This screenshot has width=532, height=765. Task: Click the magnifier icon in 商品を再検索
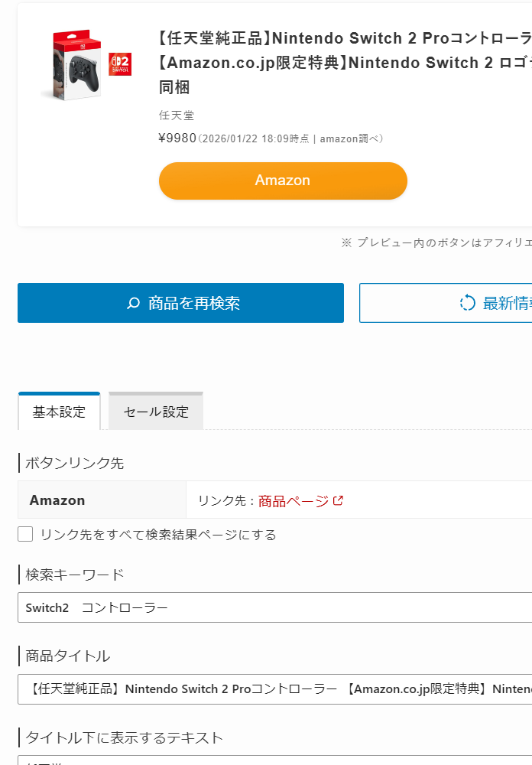134,304
